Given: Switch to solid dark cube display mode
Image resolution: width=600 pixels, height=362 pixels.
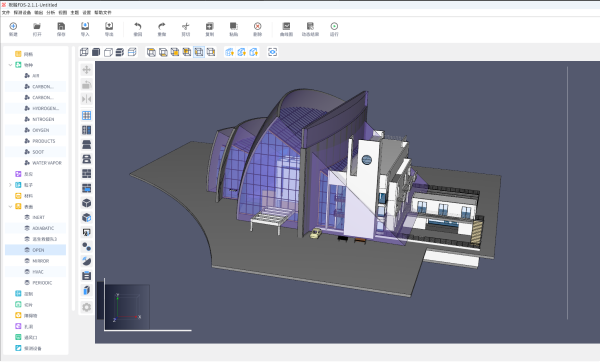Looking at the screenshot, I should [x=96, y=52].
